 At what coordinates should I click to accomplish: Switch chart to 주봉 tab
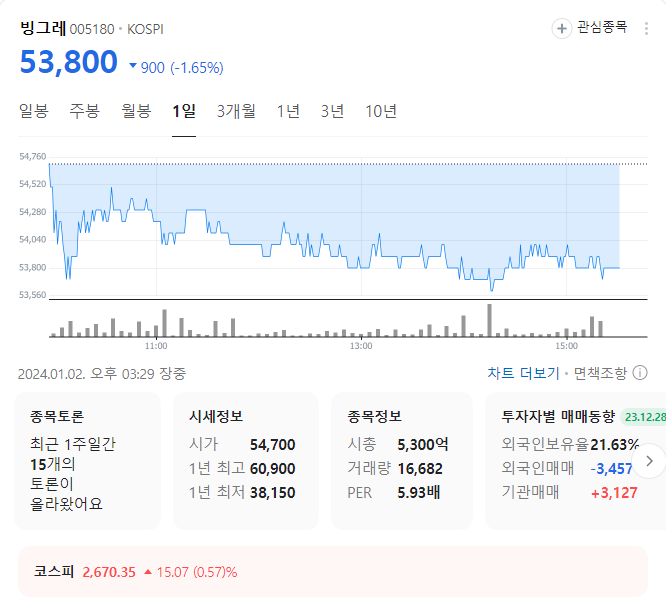85,111
